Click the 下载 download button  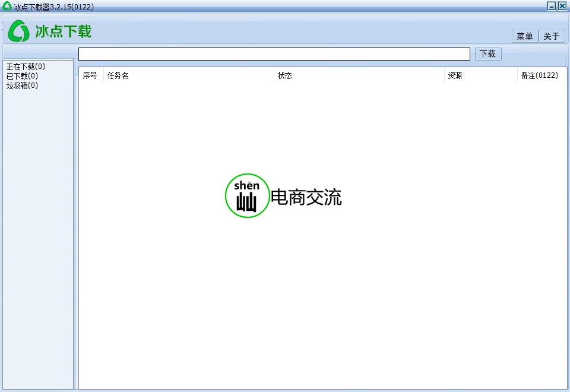point(488,54)
